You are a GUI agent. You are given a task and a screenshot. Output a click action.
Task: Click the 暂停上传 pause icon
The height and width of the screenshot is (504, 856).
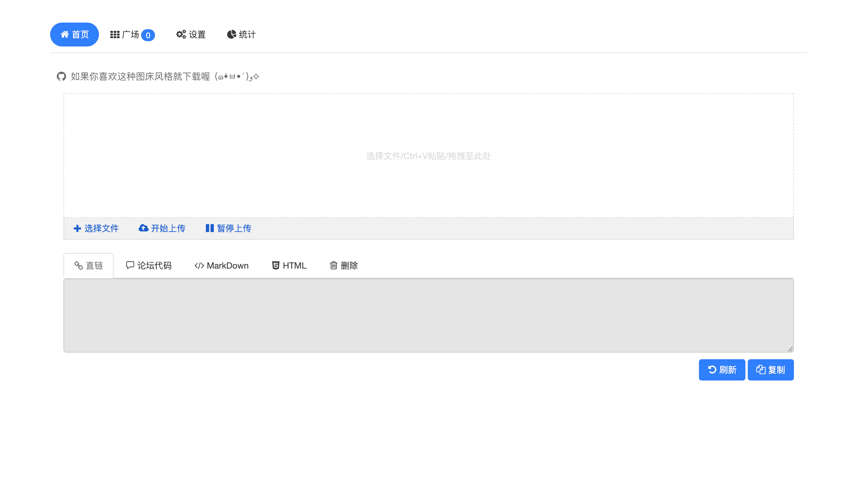click(x=210, y=228)
